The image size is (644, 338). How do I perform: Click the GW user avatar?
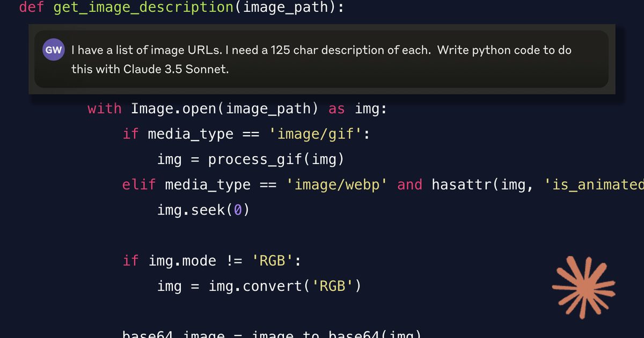click(54, 50)
